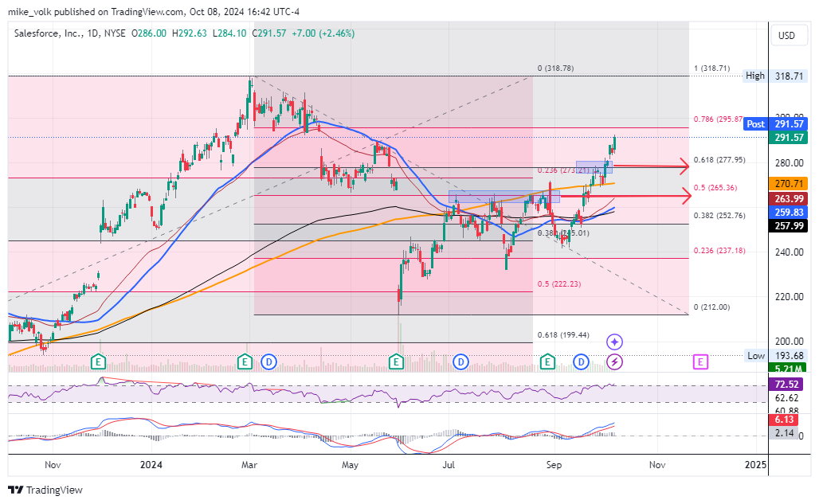The height and width of the screenshot is (504, 819).
Task: Open the earnings E marker nearest the Mar label
Action: point(245,361)
